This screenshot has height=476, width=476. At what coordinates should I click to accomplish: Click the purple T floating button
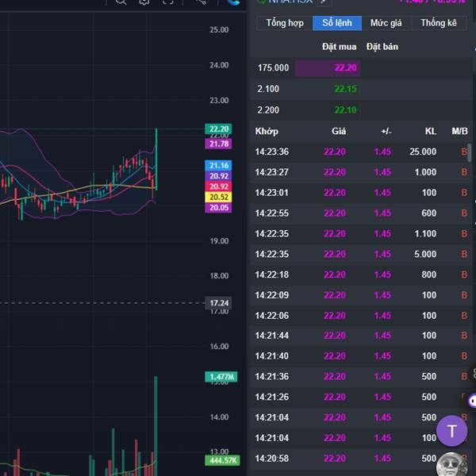click(x=451, y=431)
